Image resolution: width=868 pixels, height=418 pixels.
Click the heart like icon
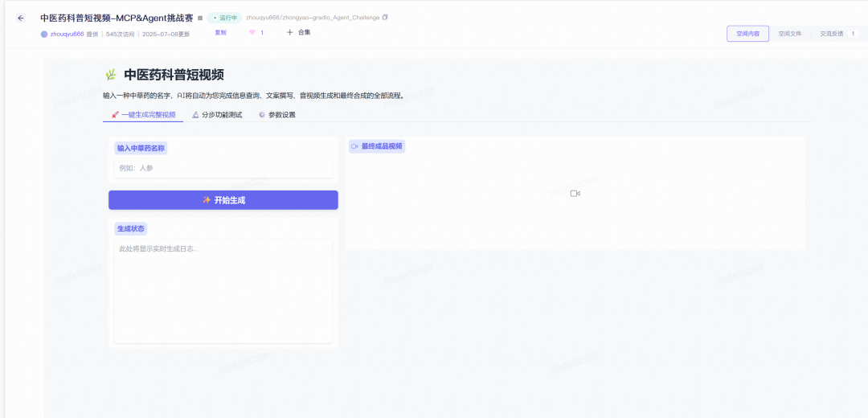pyautogui.click(x=252, y=33)
